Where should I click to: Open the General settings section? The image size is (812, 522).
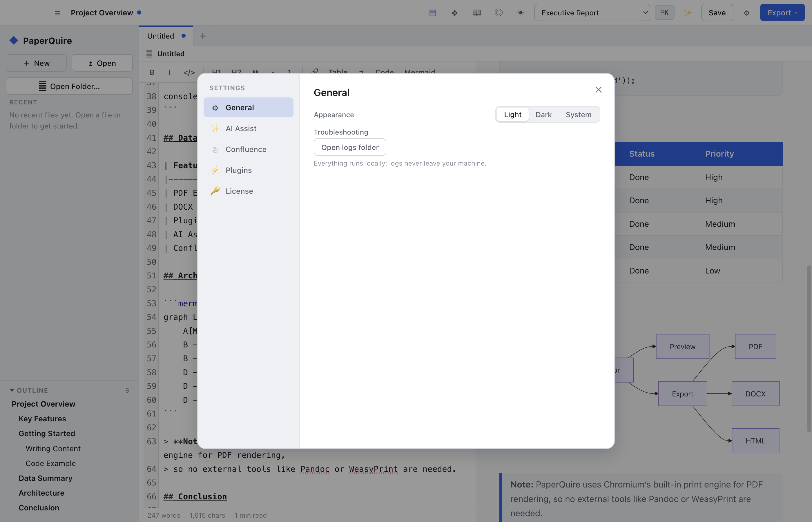[x=248, y=108]
